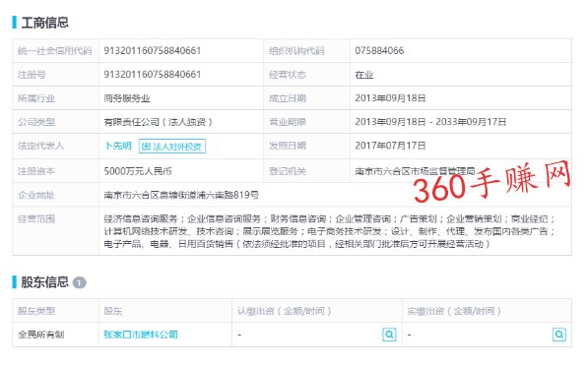Select 成立日期 value 2013年09月18日
588x365 pixels.
tap(390, 98)
